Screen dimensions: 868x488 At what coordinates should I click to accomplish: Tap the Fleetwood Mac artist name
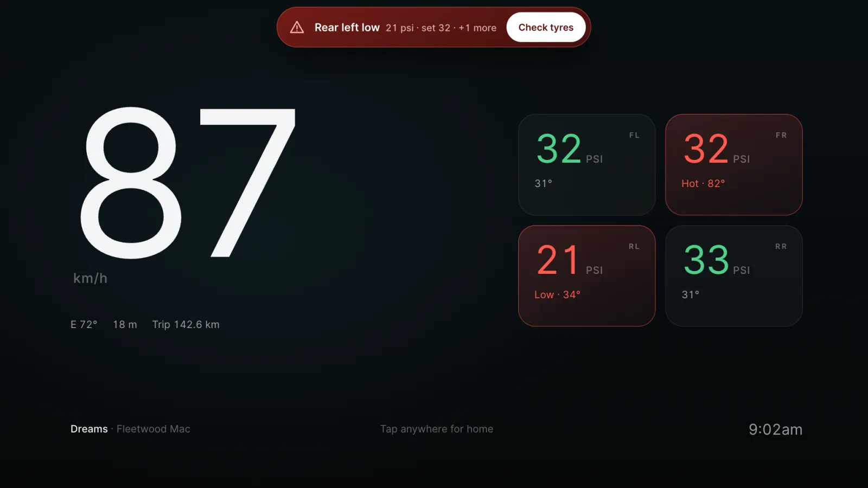pyautogui.click(x=154, y=429)
